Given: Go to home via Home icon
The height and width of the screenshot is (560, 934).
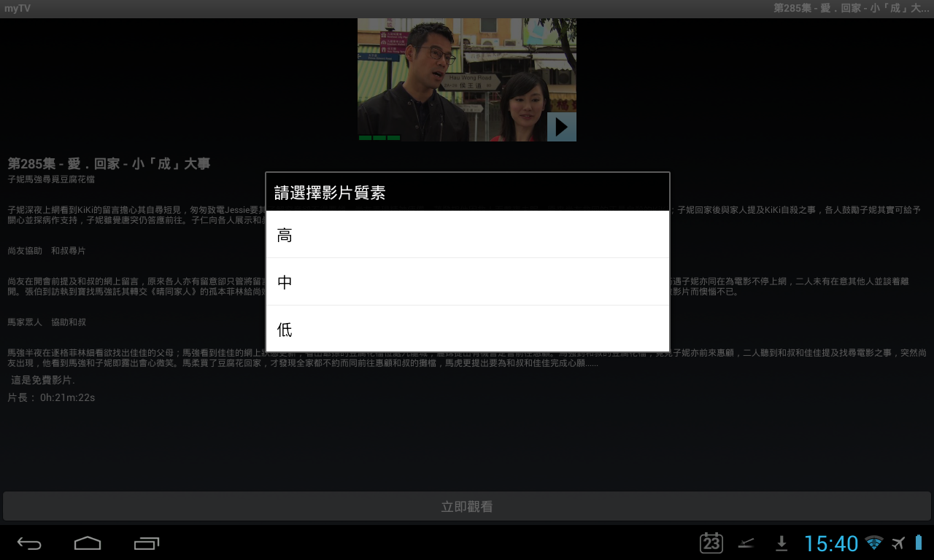Looking at the screenshot, I should tap(88, 543).
